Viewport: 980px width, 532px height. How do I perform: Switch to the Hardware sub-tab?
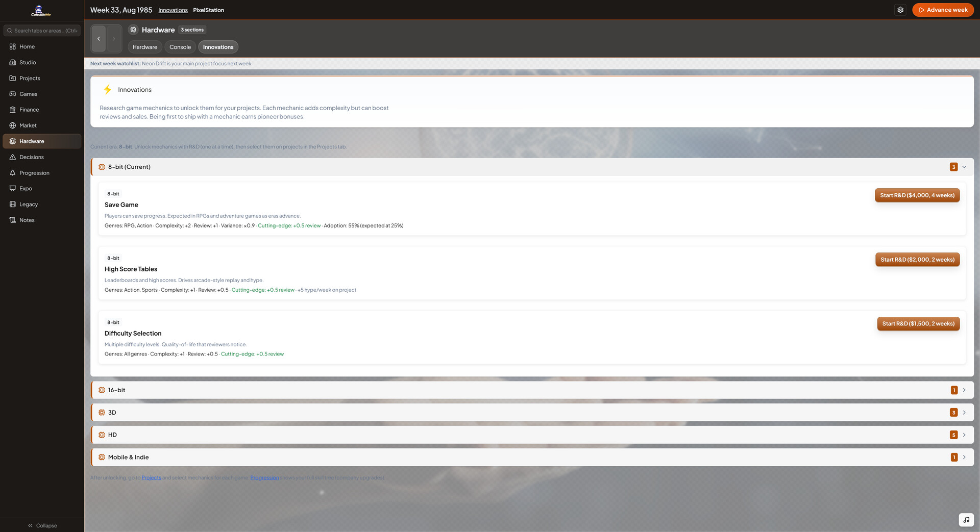pyautogui.click(x=145, y=47)
